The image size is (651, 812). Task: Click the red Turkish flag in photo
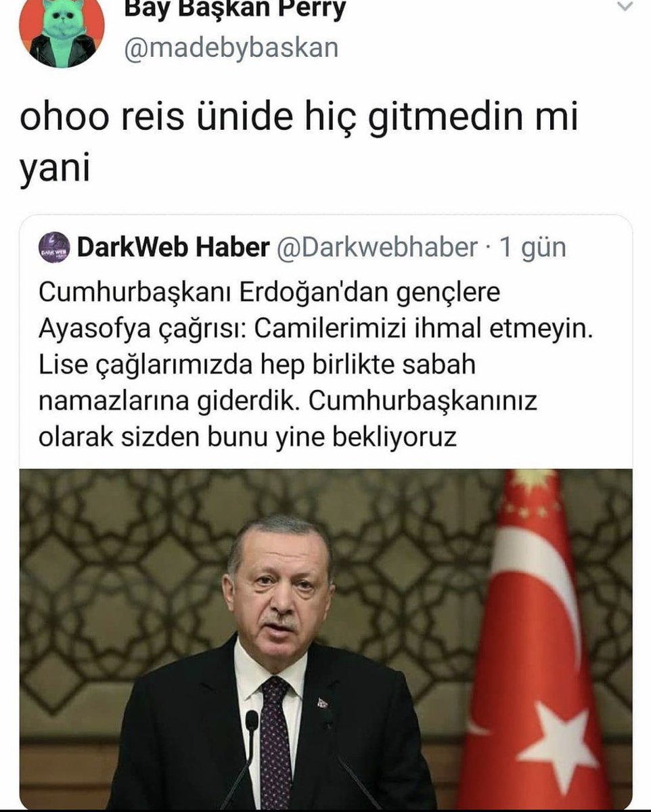point(533,639)
